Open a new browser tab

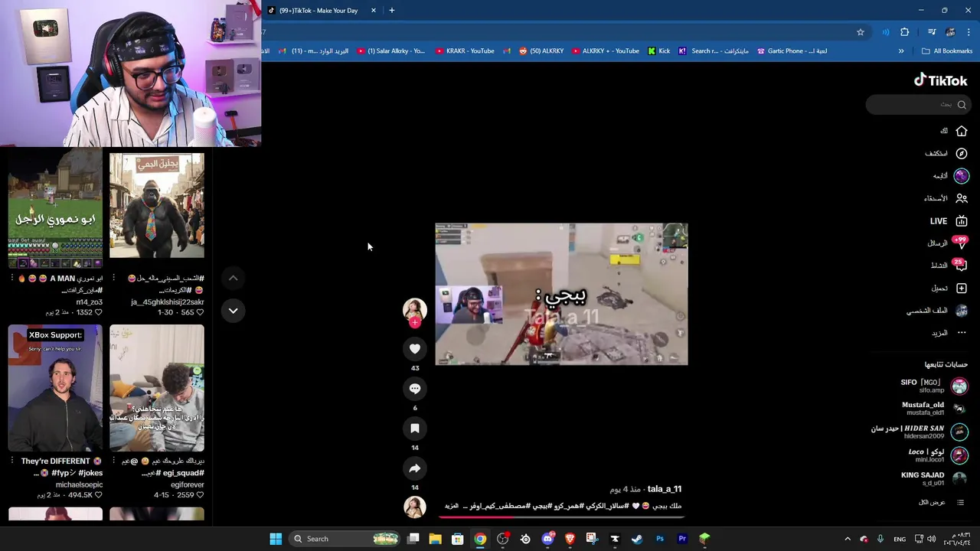(391, 10)
